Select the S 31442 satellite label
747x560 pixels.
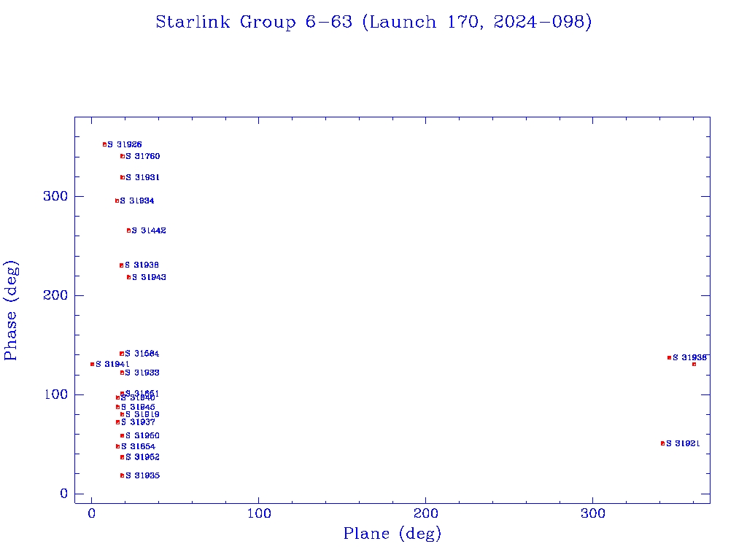pos(149,230)
